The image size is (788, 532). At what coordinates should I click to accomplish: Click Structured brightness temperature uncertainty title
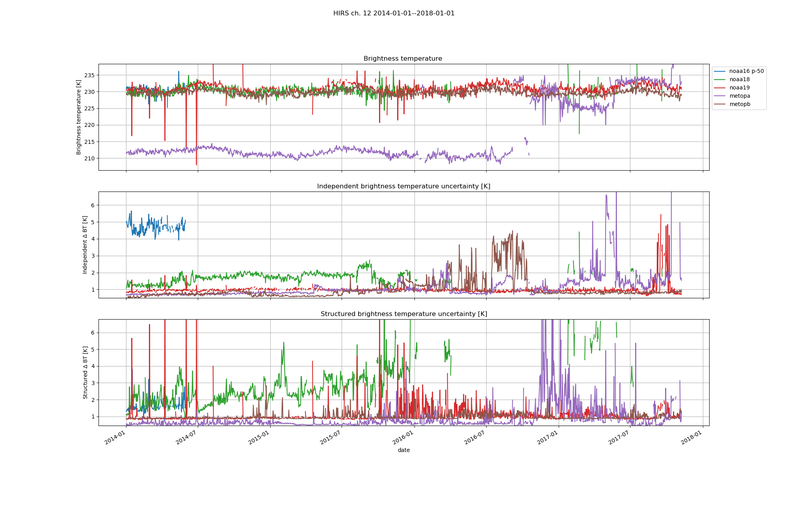click(x=403, y=314)
